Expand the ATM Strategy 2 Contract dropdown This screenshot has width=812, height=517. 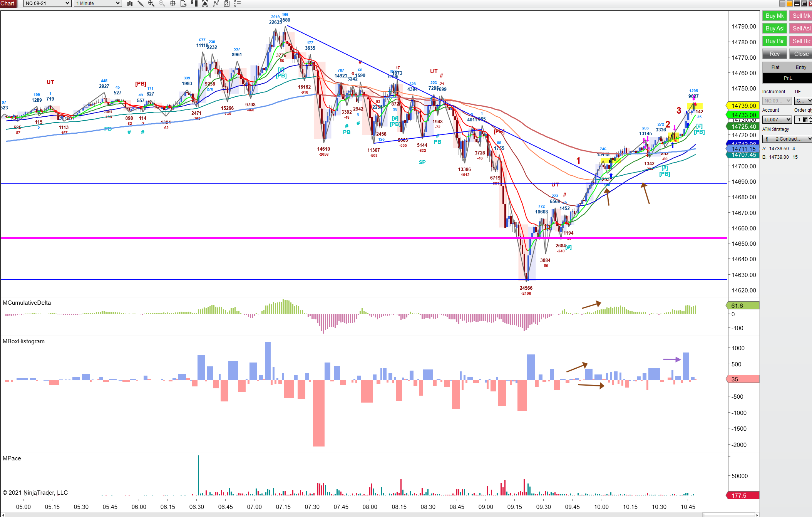[x=787, y=139]
